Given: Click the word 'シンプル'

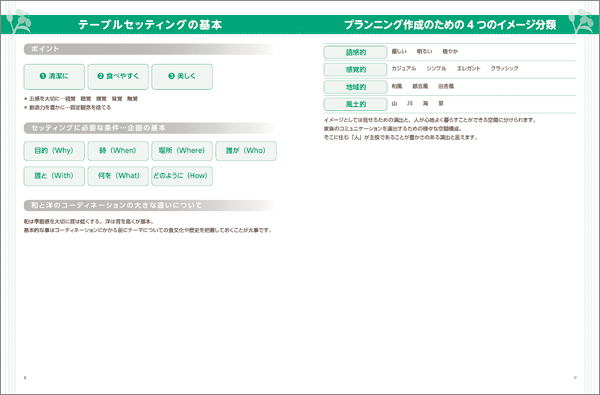Looking at the screenshot, I should click(x=437, y=69).
